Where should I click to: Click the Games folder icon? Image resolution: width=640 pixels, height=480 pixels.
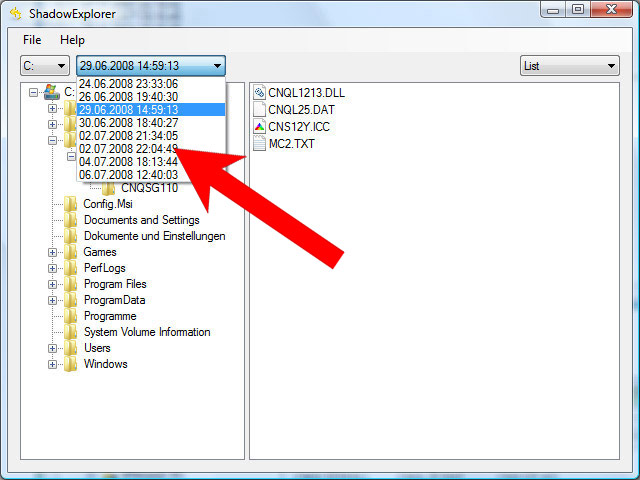pyautogui.click(x=71, y=252)
